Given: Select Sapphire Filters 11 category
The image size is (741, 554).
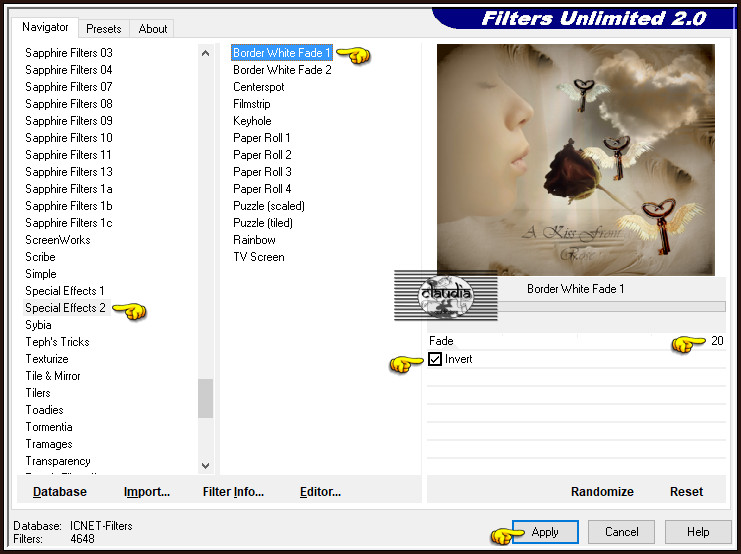Looking at the screenshot, I should click(x=68, y=155).
